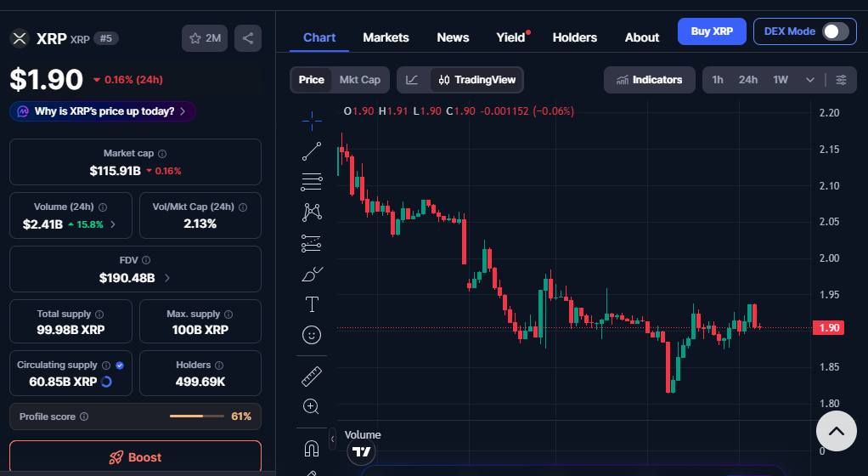Toggle the DEX Mode switch
The width and height of the screenshot is (868, 476).
coord(836,31)
